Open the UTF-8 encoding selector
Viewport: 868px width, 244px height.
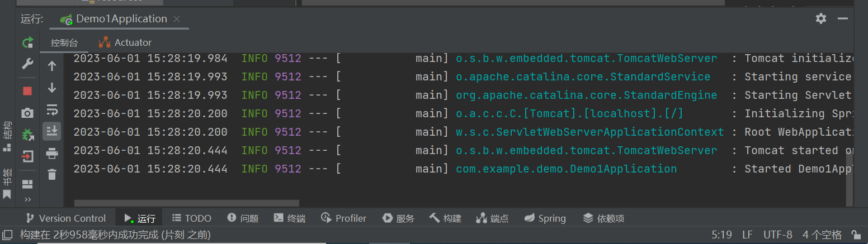pyautogui.click(x=777, y=235)
